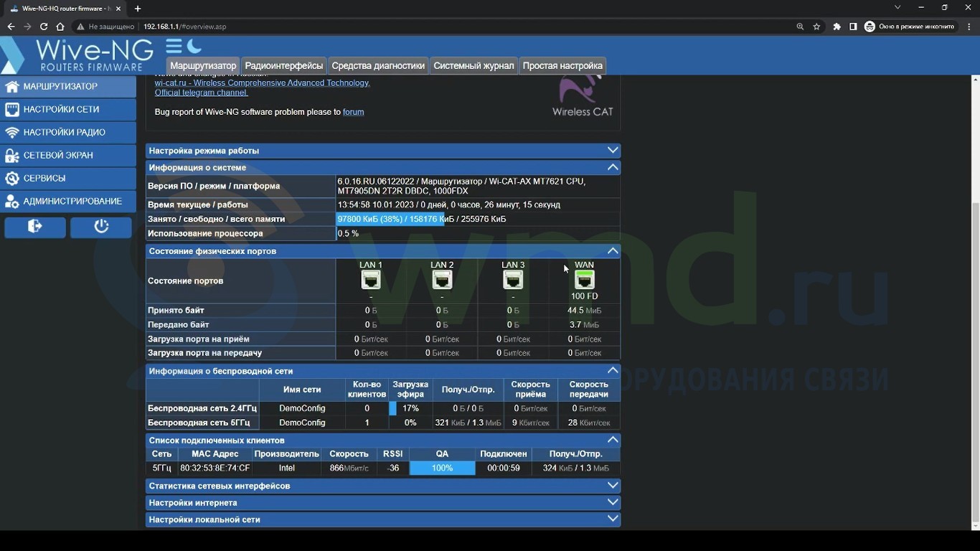Switch to the Радиоинтерфейсы tab
980x551 pixels.
283,65
